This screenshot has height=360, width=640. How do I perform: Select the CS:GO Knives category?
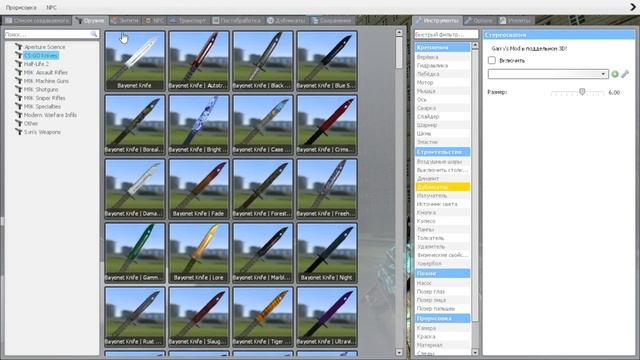coord(41,56)
